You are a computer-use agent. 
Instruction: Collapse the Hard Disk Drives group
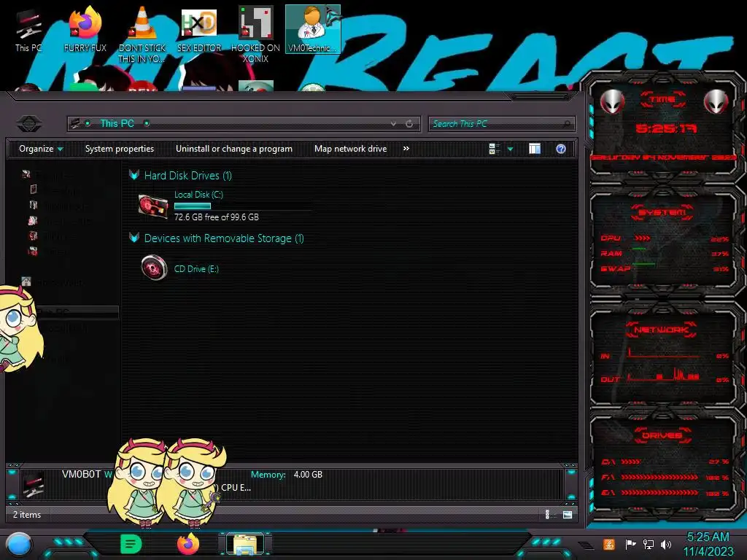[134, 175]
